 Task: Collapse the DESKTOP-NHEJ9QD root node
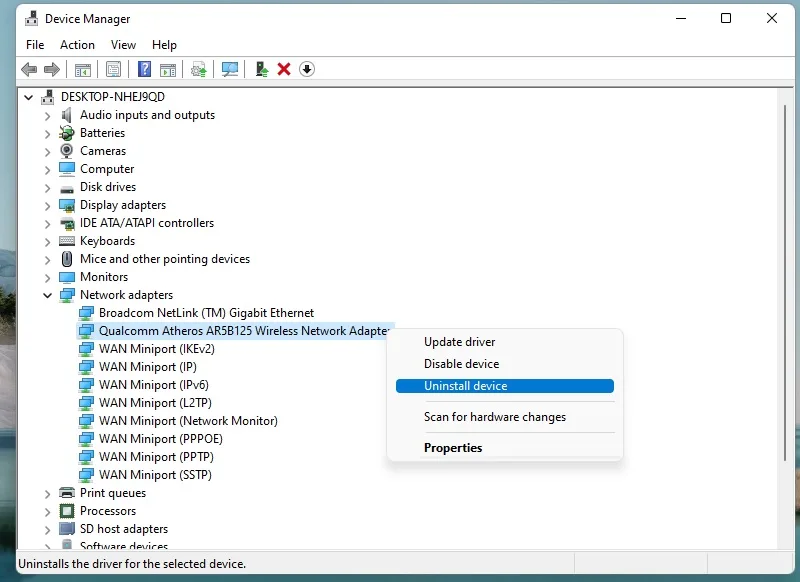coord(29,97)
